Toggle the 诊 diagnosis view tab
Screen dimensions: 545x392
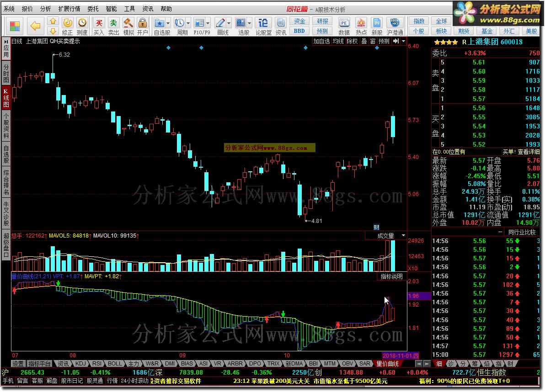pos(451,364)
